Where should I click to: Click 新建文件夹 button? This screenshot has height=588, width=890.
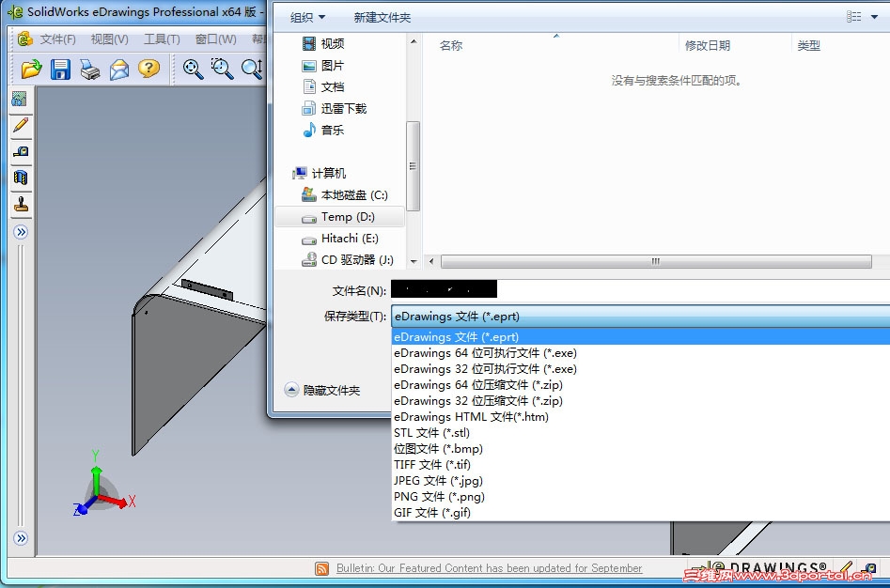382,18
